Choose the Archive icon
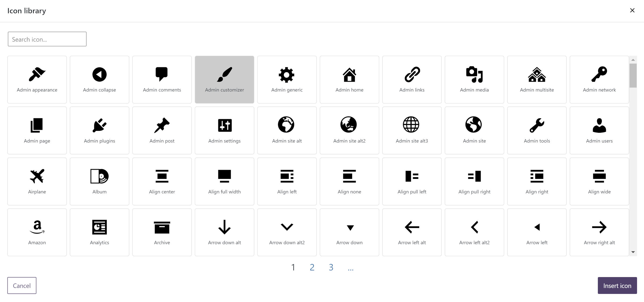644x302 pixels. [x=162, y=232]
